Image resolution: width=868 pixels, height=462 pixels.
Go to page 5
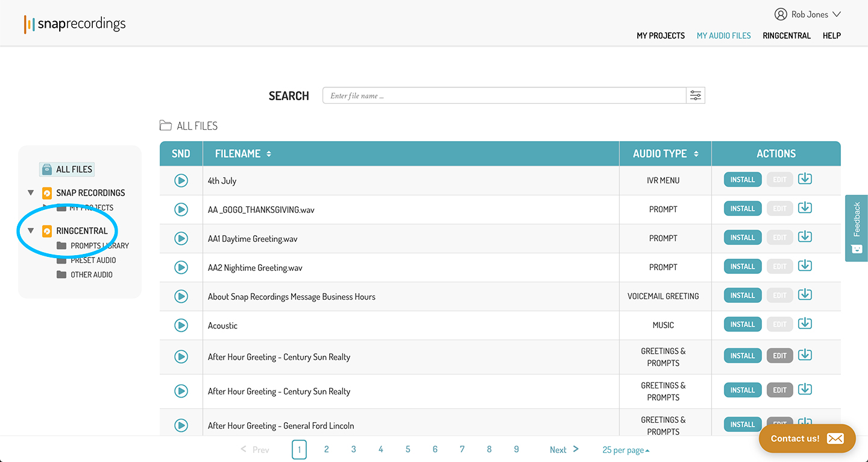408,449
